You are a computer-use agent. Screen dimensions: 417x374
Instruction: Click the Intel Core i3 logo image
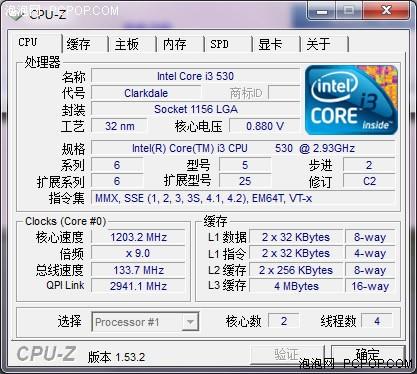click(x=351, y=100)
